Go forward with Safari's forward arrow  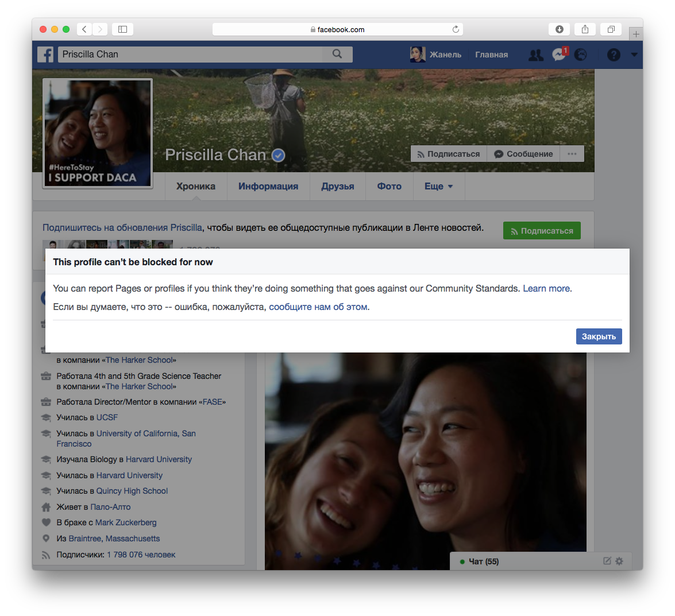click(100, 29)
